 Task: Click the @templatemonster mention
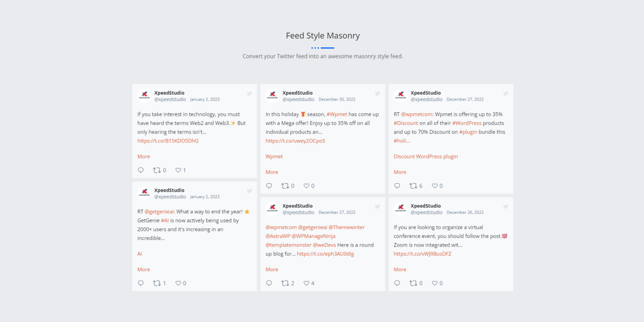[288, 245]
